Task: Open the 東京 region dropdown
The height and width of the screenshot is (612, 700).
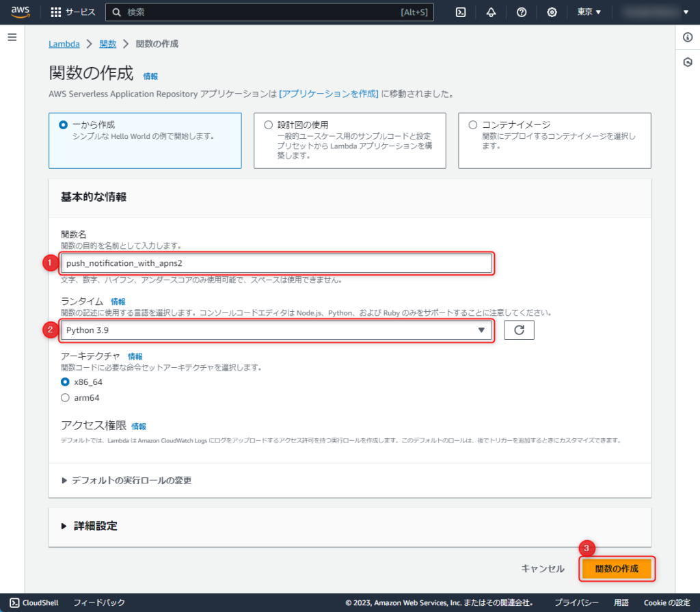Action: click(589, 12)
